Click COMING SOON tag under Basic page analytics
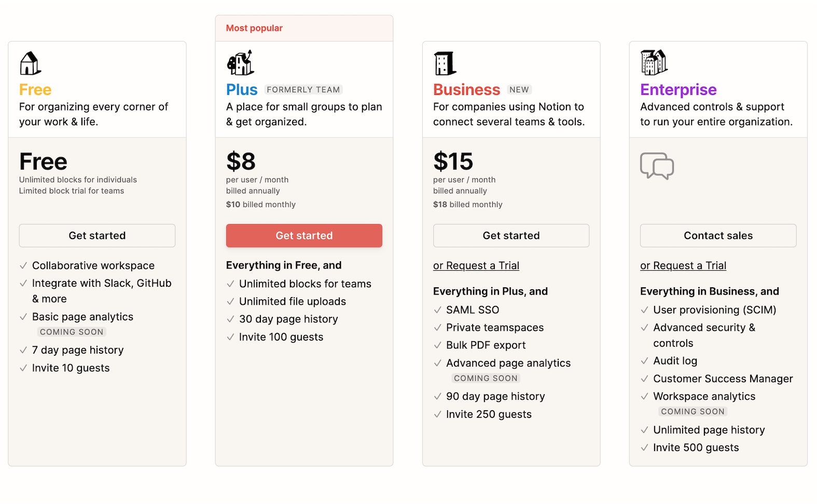The height and width of the screenshot is (504, 817). (72, 332)
